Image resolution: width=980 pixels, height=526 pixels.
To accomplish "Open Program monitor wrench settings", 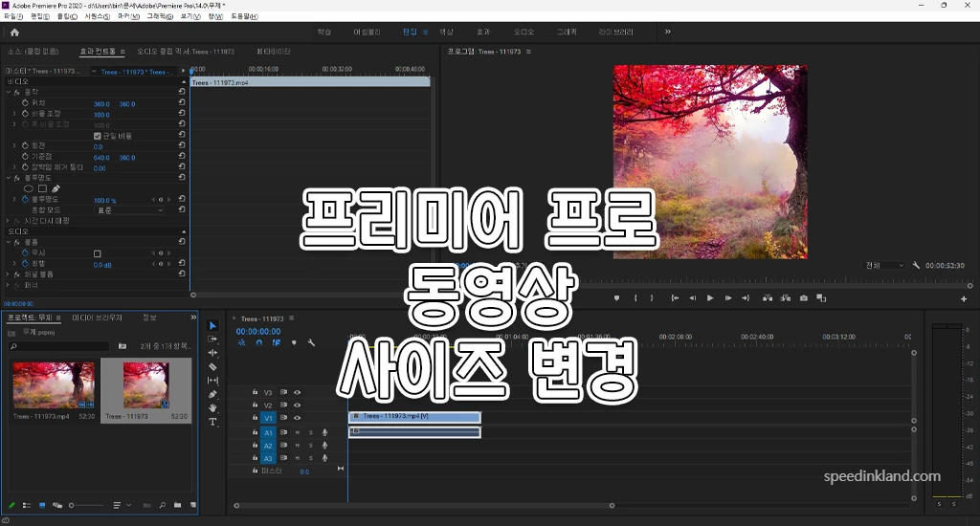I will pos(916,266).
